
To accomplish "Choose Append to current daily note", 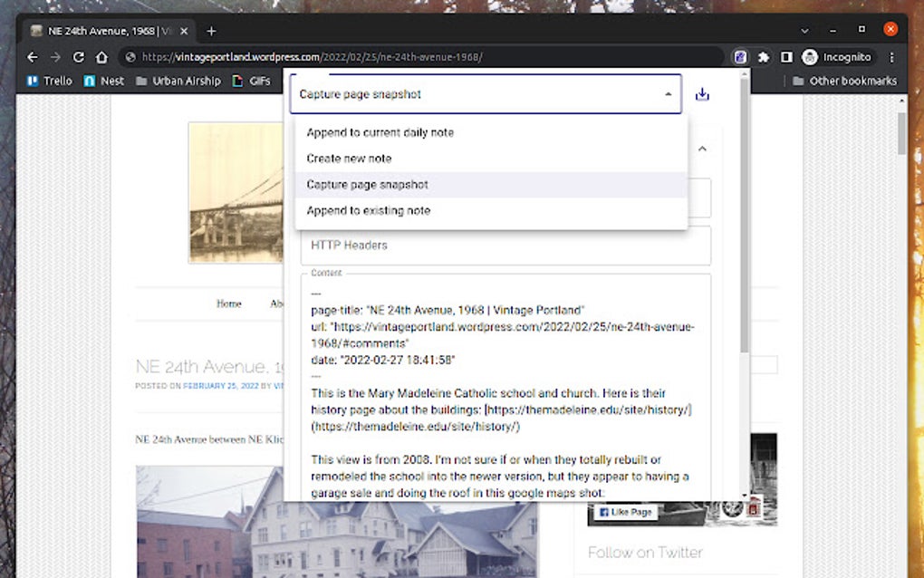I will coord(491,132).
